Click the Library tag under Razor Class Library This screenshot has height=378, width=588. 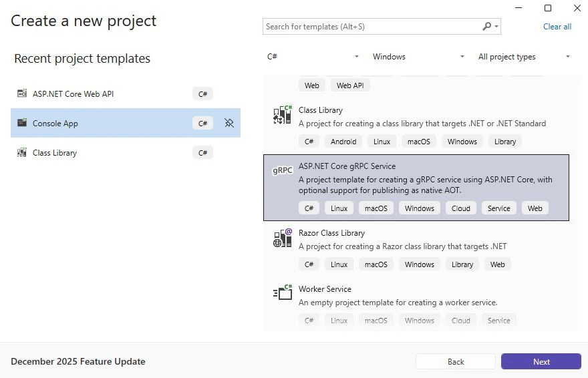point(462,264)
